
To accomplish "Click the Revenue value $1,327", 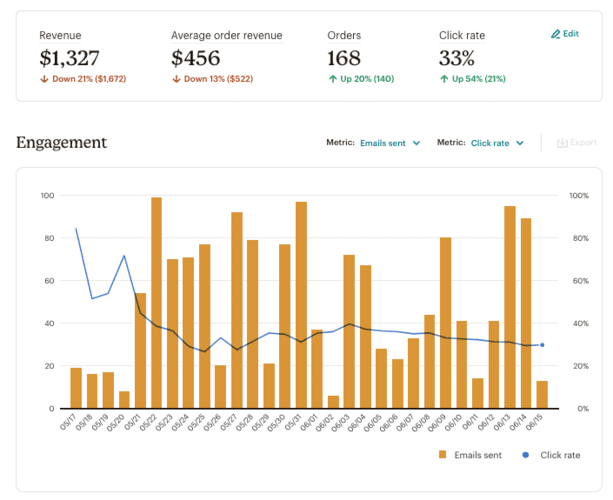I will [69, 58].
